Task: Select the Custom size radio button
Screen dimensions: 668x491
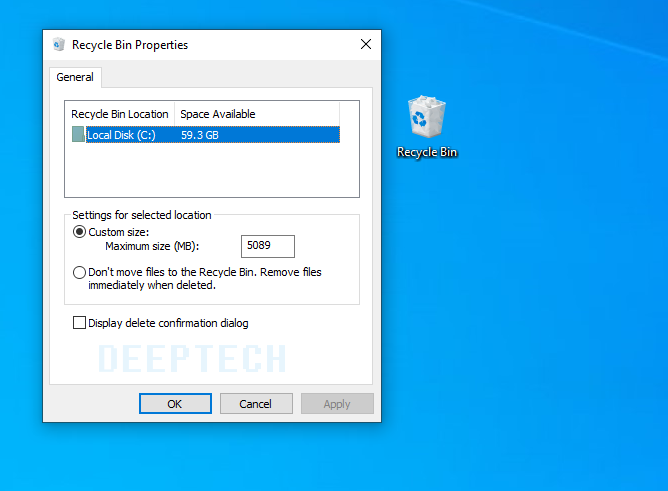Action: [79, 232]
